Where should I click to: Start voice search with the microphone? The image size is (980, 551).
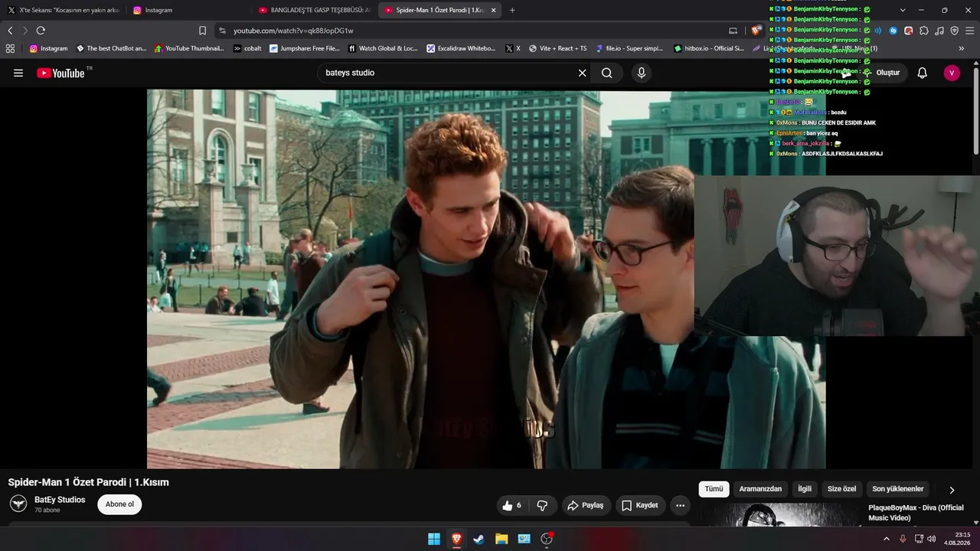coord(642,73)
